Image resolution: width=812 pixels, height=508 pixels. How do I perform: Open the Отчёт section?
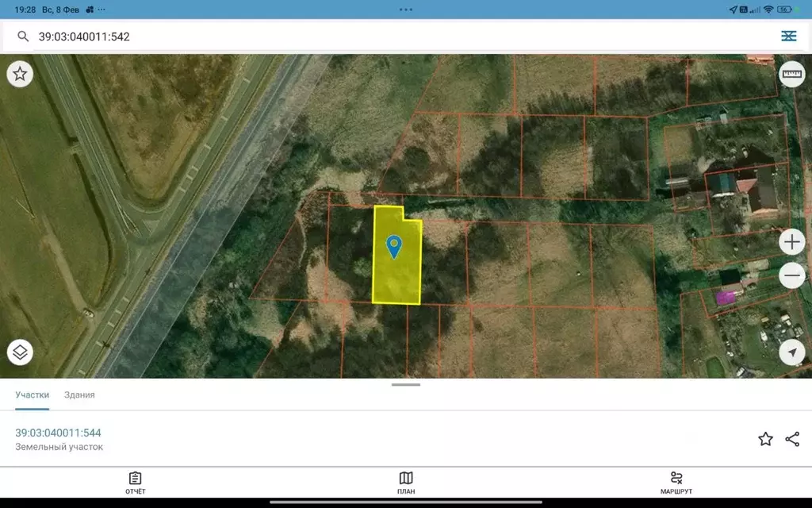[136, 483]
